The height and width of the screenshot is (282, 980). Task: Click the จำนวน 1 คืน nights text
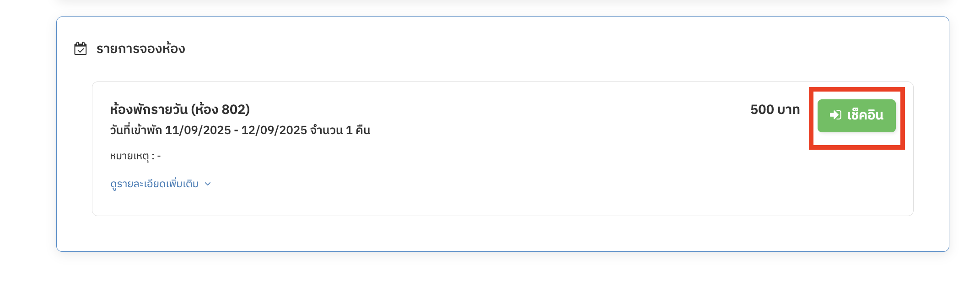(340, 130)
